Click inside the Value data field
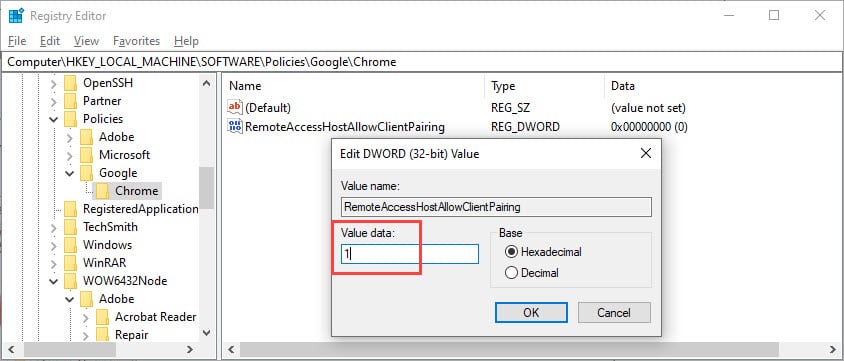The image size is (844, 361). (410, 254)
